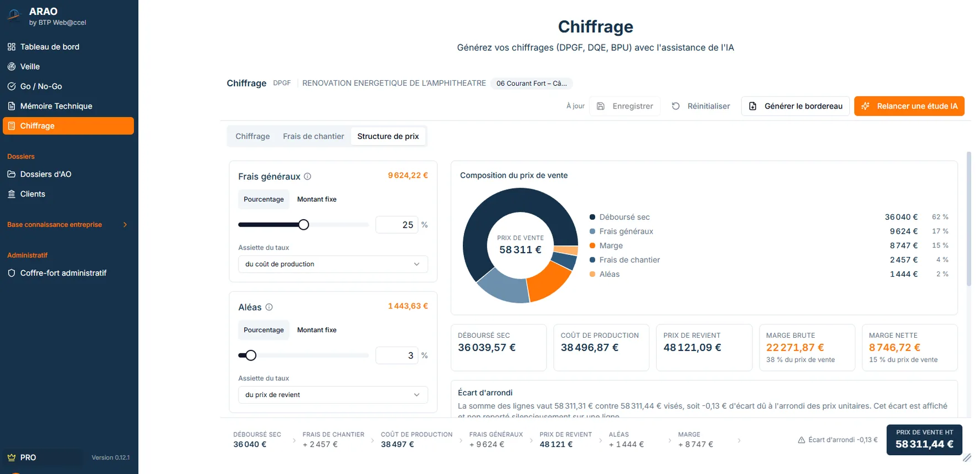This screenshot has height=474, width=980.
Task: Select Pourcentage mode for Frais généraux
Action: (264, 199)
